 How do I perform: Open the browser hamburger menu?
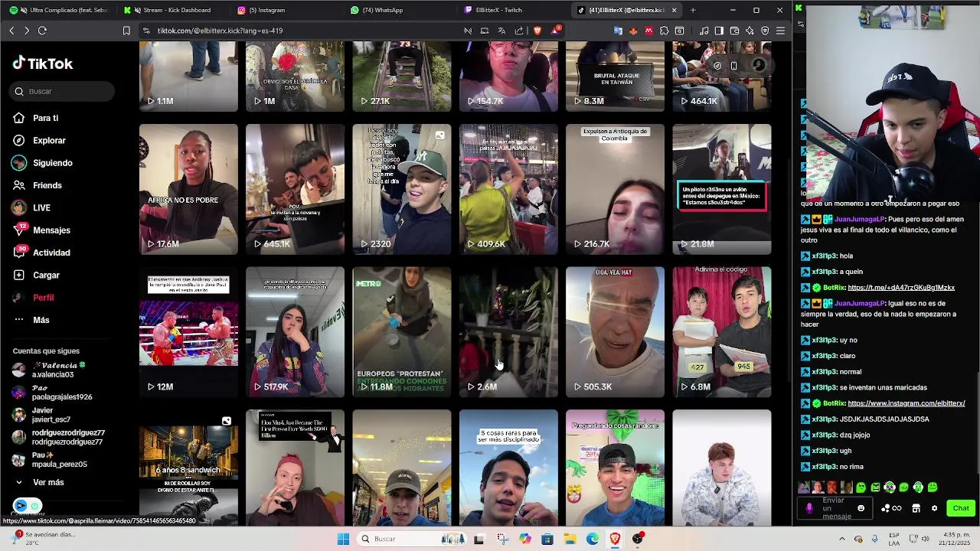click(780, 31)
